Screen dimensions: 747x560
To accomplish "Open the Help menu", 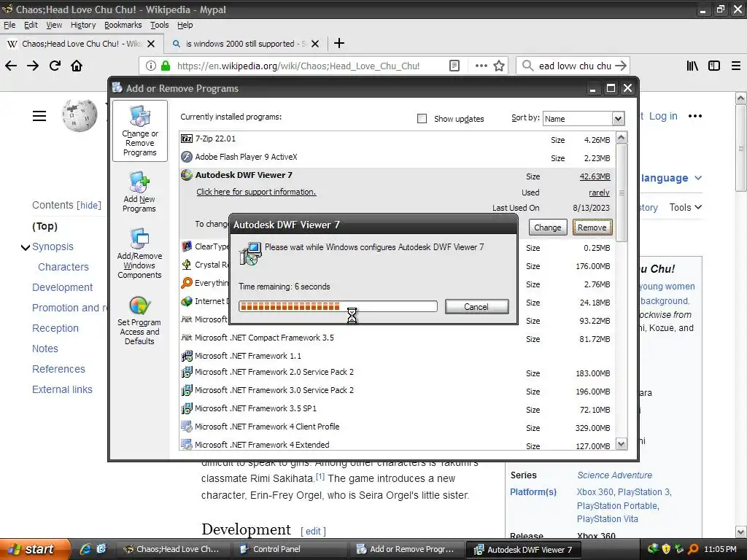I will (185, 25).
